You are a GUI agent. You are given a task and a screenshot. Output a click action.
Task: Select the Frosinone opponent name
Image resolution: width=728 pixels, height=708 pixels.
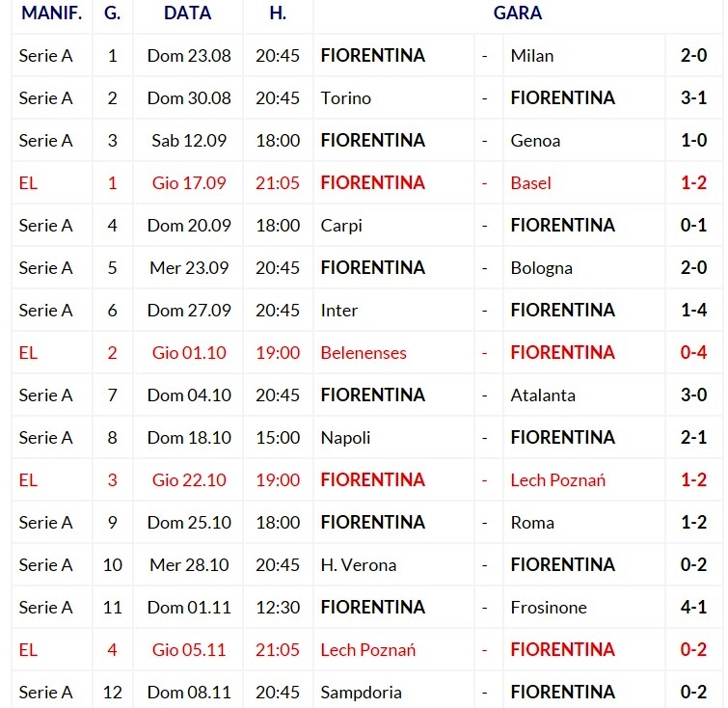click(549, 608)
